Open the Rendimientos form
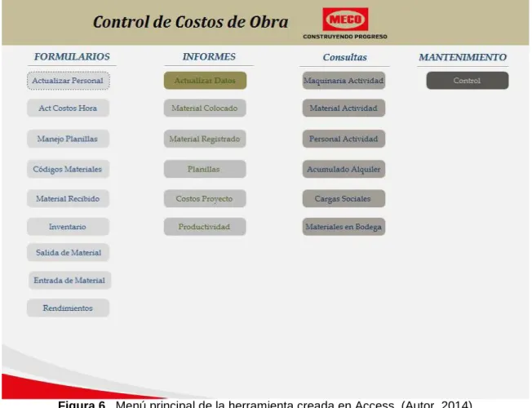The image size is (532, 408). coord(68,308)
